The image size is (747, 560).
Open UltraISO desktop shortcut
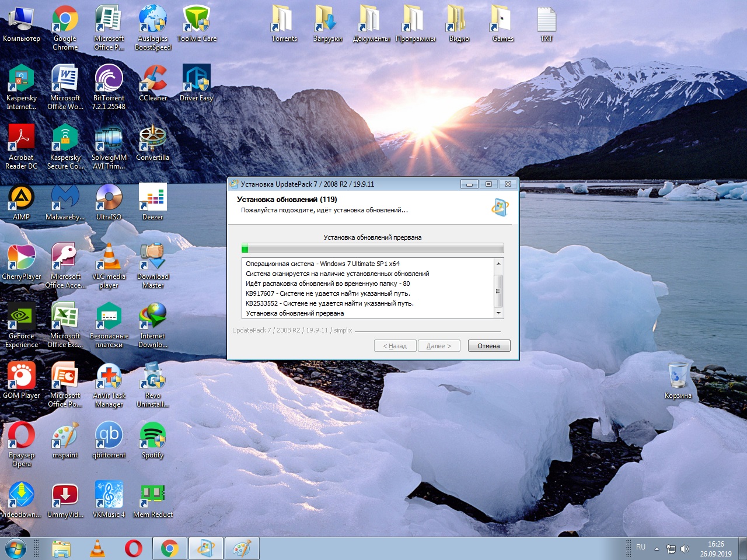[x=109, y=203]
